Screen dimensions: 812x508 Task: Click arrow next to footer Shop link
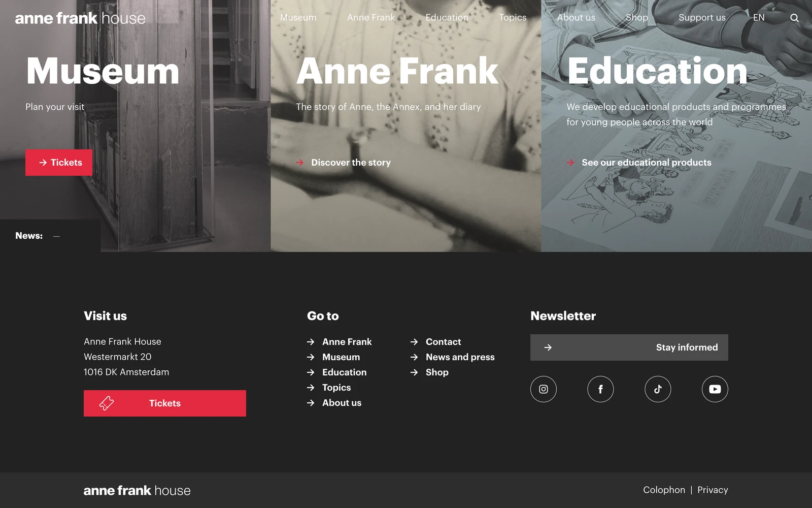coord(414,372)
